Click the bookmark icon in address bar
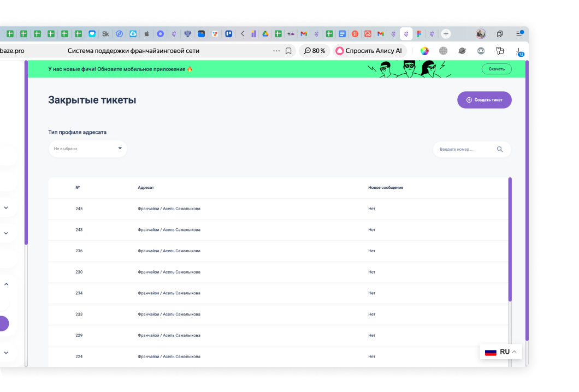The width and height of the screenshot is (579, 392). point(288,51)
